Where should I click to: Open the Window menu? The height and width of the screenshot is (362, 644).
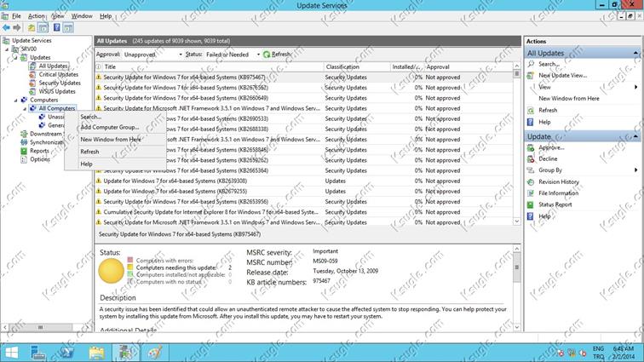(x=82, y=16)
